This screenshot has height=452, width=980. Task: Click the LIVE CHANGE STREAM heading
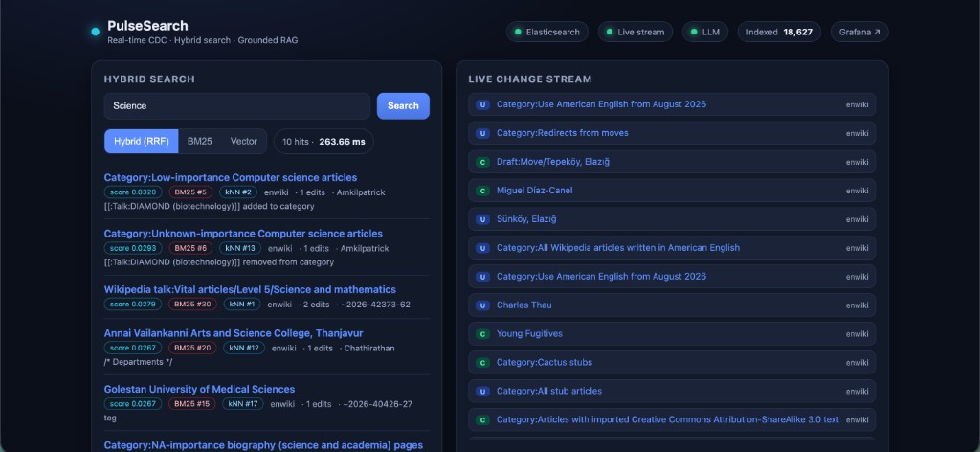[530, 79]
